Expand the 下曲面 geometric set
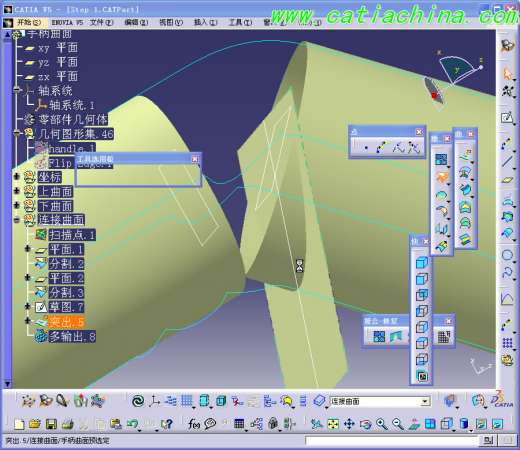Viewport: 520px width, 450px height. click(x=17, y=205)
